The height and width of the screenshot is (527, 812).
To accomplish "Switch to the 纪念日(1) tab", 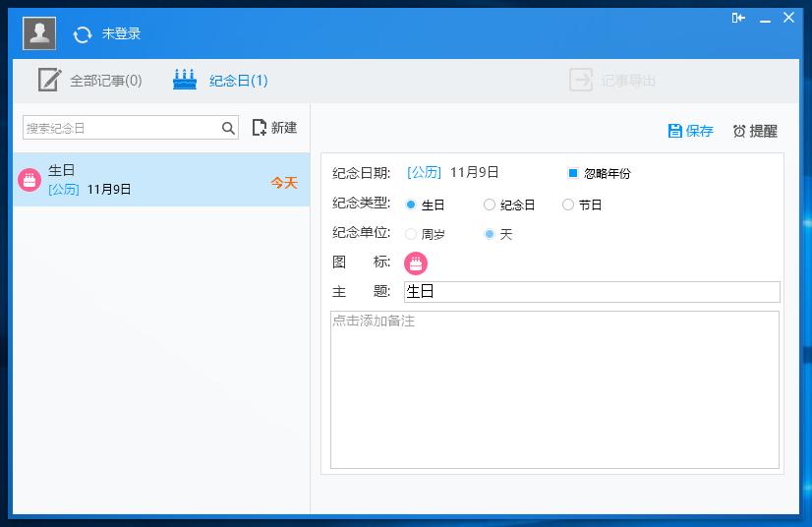I will coord(220,81).
